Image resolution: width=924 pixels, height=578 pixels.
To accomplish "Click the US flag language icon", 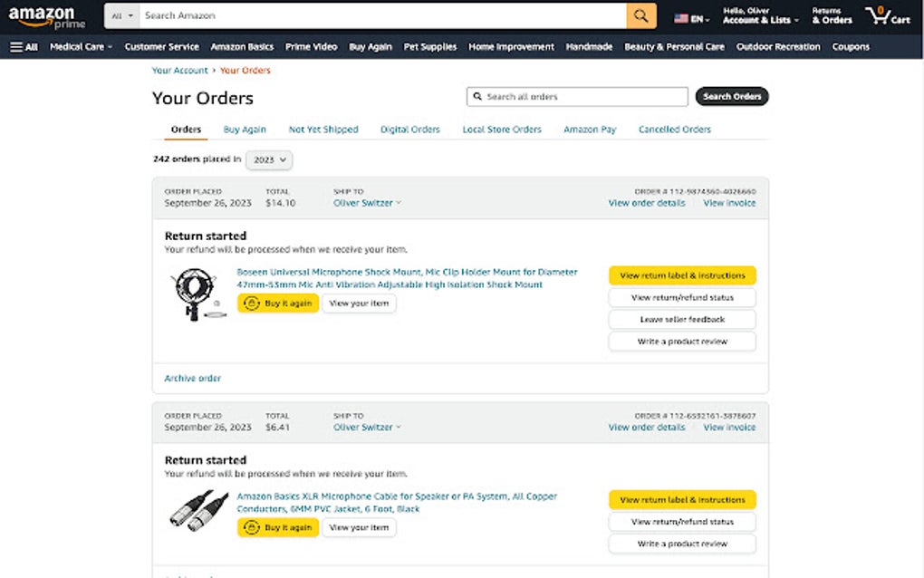I will [682, 15].
